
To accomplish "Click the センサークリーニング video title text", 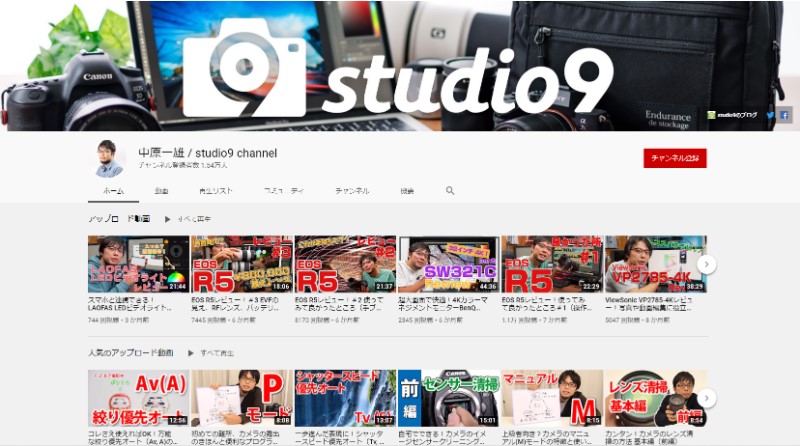I will 442,437.
